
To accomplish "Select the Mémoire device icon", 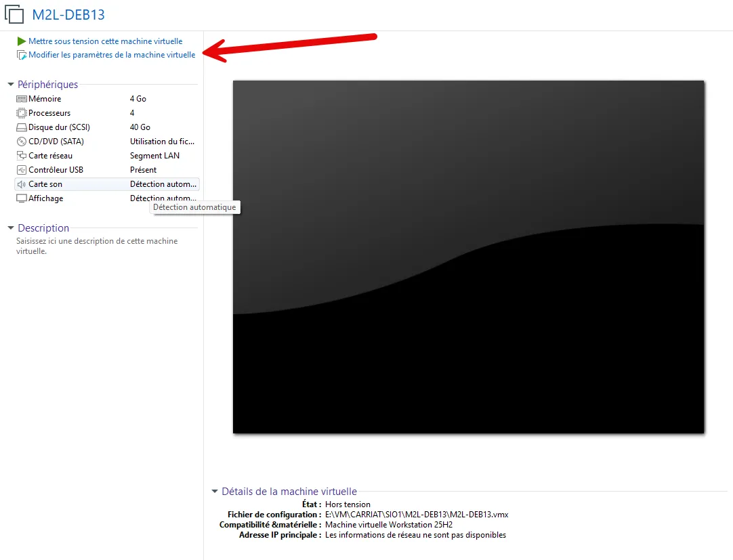I will 22,99.
